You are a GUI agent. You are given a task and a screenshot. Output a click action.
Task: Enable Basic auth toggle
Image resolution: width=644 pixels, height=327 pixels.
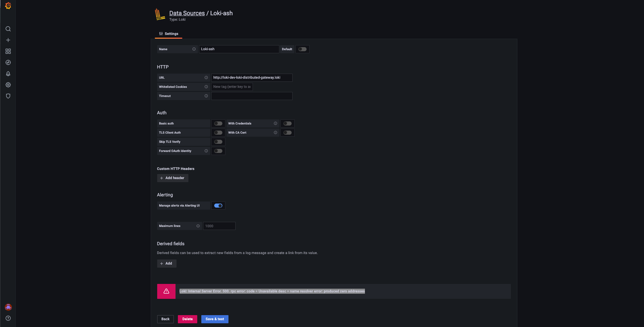coord(218,123)
